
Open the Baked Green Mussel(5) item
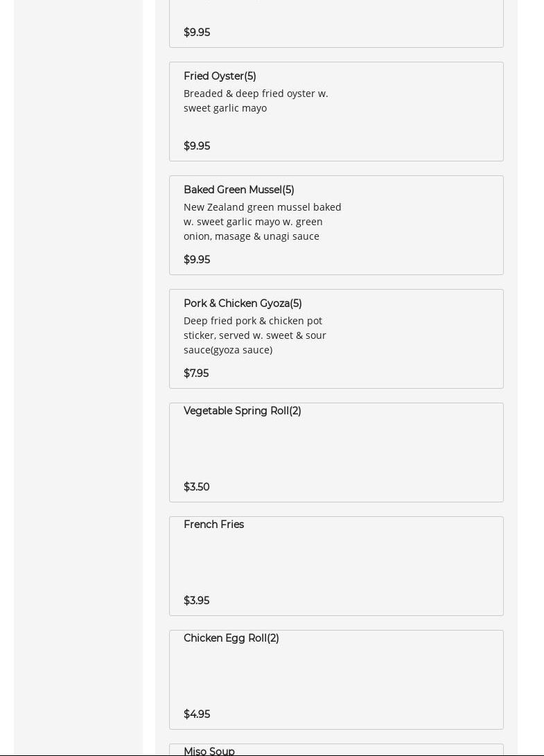pyautogui.click(x=238, y=190)
